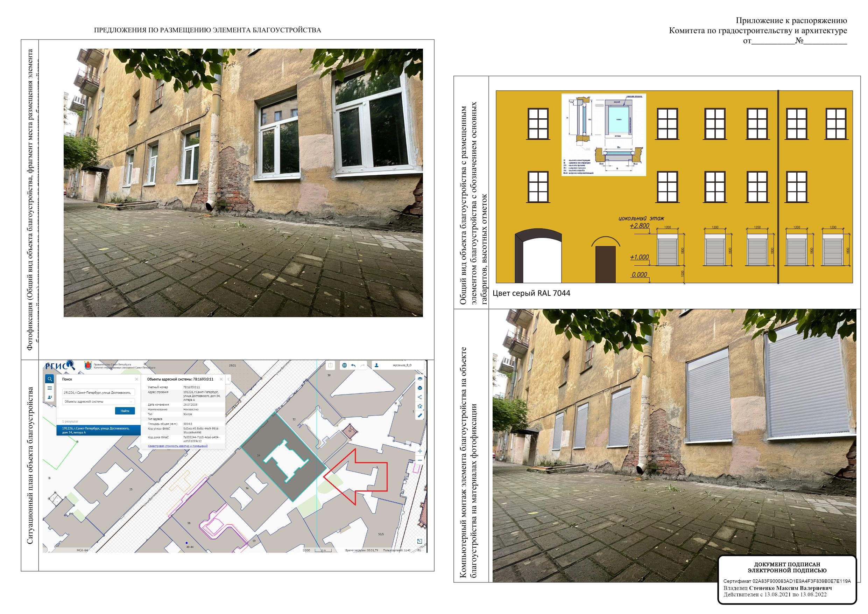Click the 1:500 scale indicator

click(x=306, y=550)
